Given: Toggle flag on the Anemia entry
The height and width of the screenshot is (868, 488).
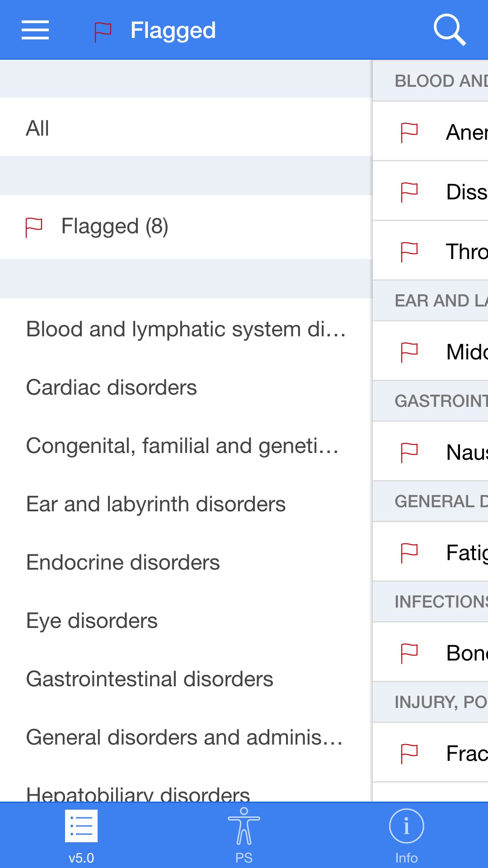Looking at the screenshot, I should 409,132.
